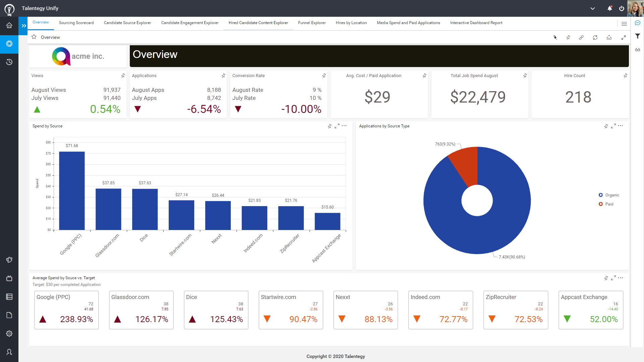644x362 pixels.
Task: Copy the dashboard link
Action: [582, 38]
